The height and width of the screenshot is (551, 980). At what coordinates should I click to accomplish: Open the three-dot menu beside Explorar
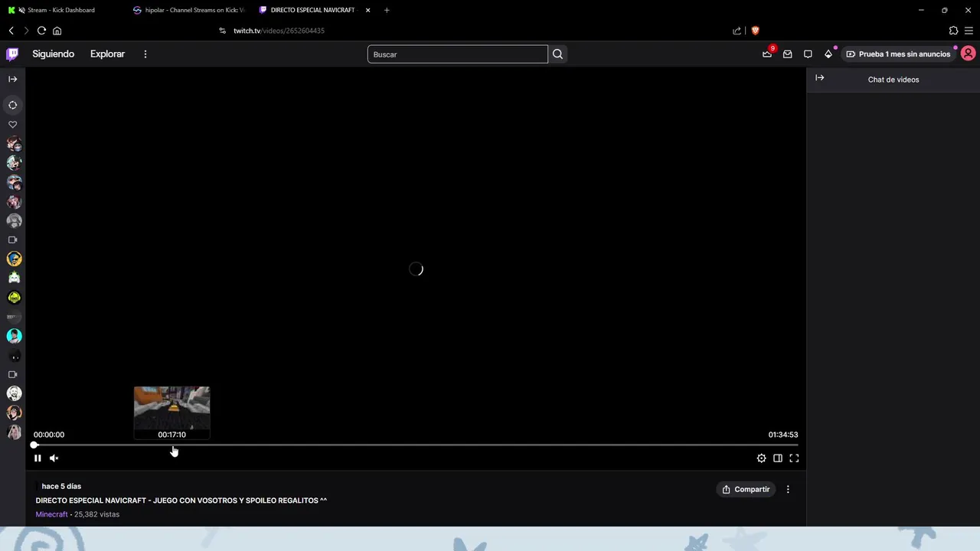[x=145, y=54]
